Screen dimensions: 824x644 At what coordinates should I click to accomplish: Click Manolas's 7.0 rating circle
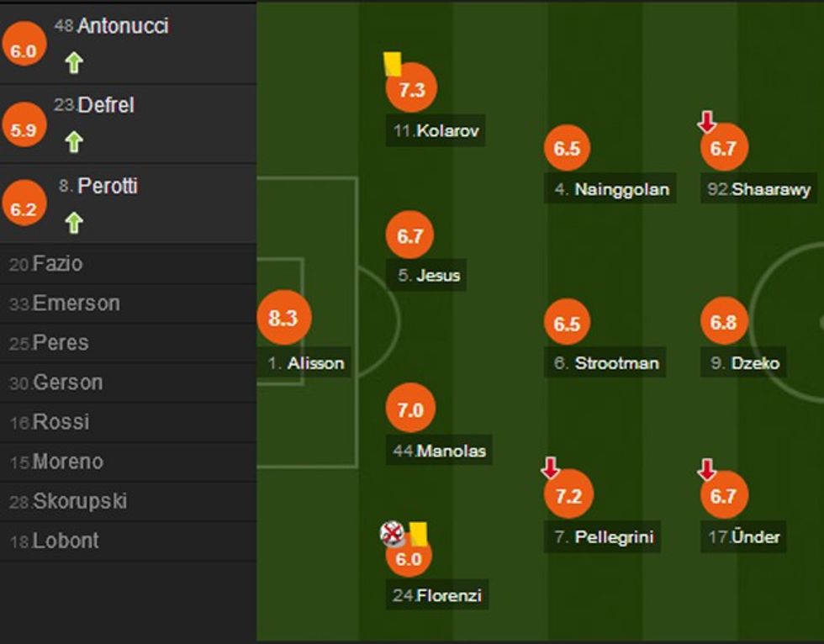[x=409, y=409]
